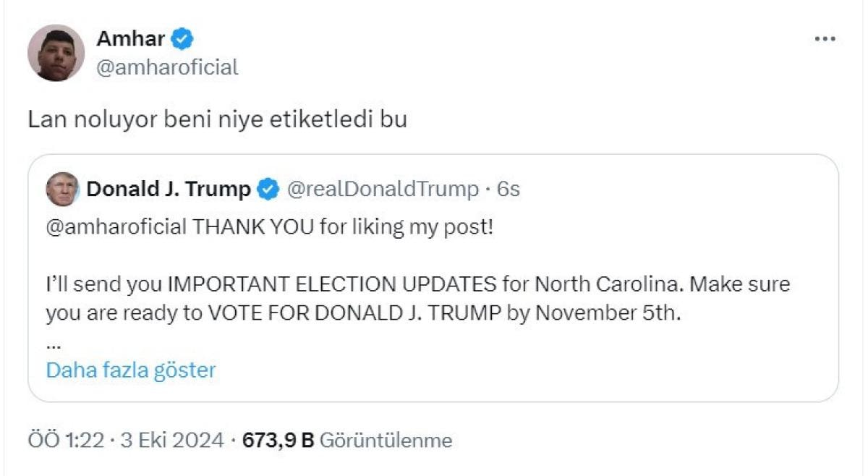Click the tweet text 'Lan noluyor beni niye etiketledi bu'

coord(217,119)
